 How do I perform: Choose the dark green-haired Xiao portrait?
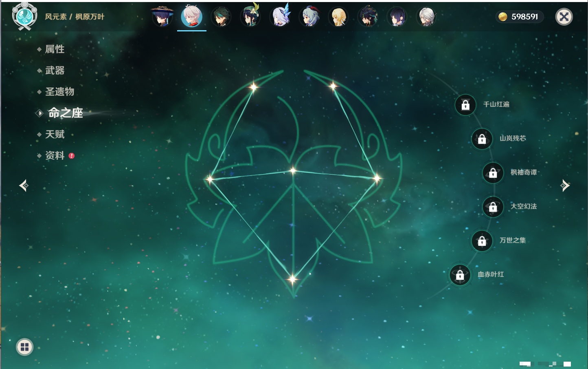pyautogui.click(x=221, y=17)
